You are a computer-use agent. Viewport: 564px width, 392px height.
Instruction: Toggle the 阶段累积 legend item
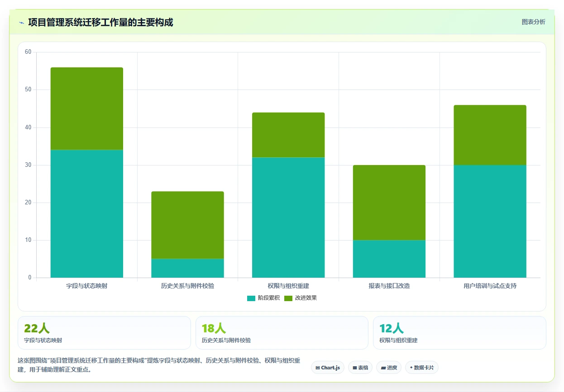[263, 298]
